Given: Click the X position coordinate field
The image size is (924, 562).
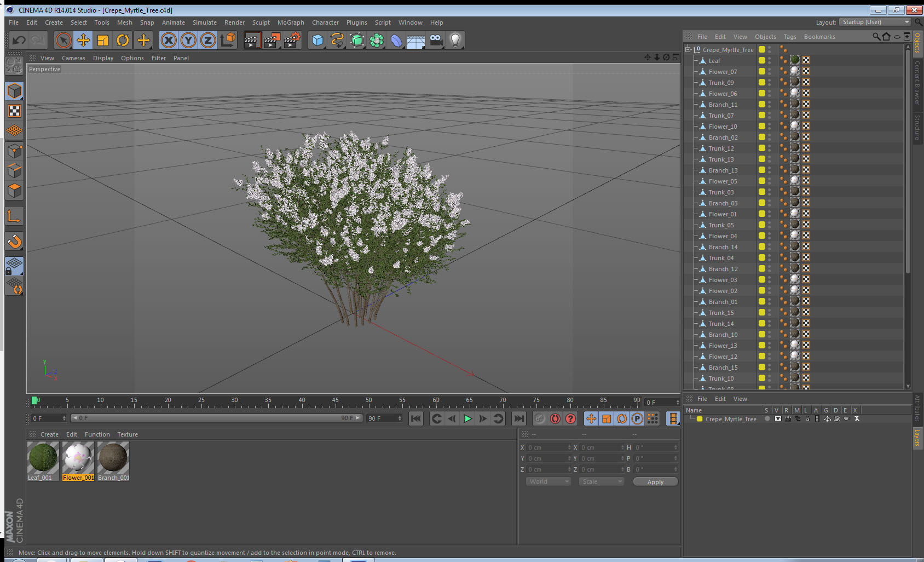Looking at the screenshot, I should pyautogui.click(x=548, y=448).
